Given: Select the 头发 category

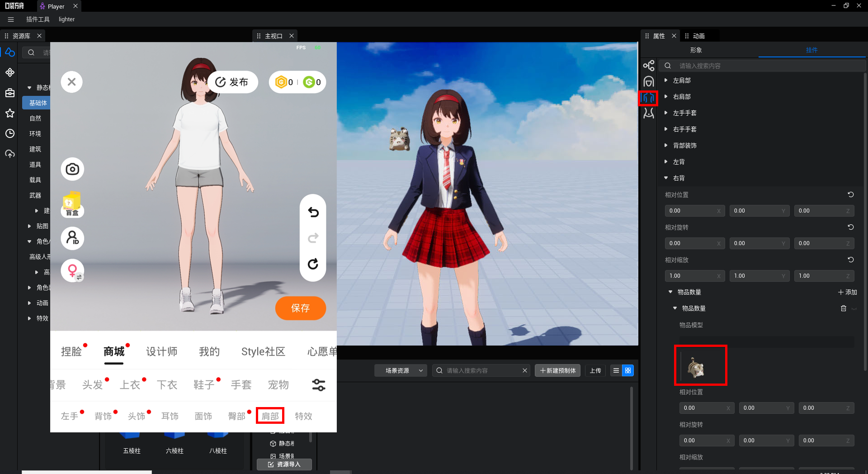Looking at the screenshot, I should [x=93, y=385].
